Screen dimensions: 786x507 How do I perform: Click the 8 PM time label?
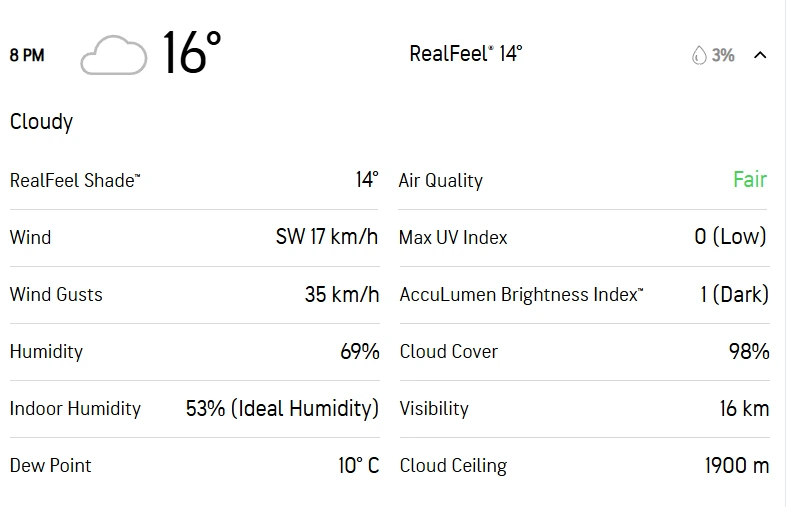(27, 55)
